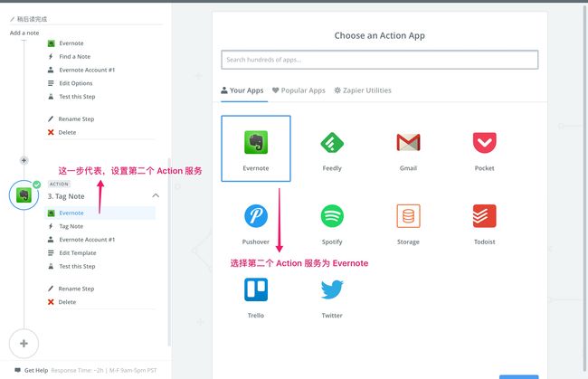Click Rename Step in upper step

click(x=76, y=118)
